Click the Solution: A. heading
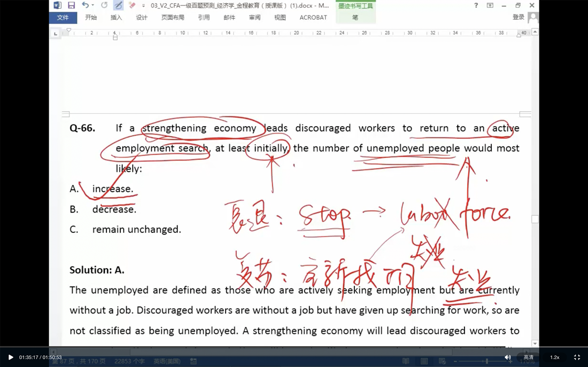Image resolution: width=588 pixels, height=367 pixels. (x=97, y=270)
